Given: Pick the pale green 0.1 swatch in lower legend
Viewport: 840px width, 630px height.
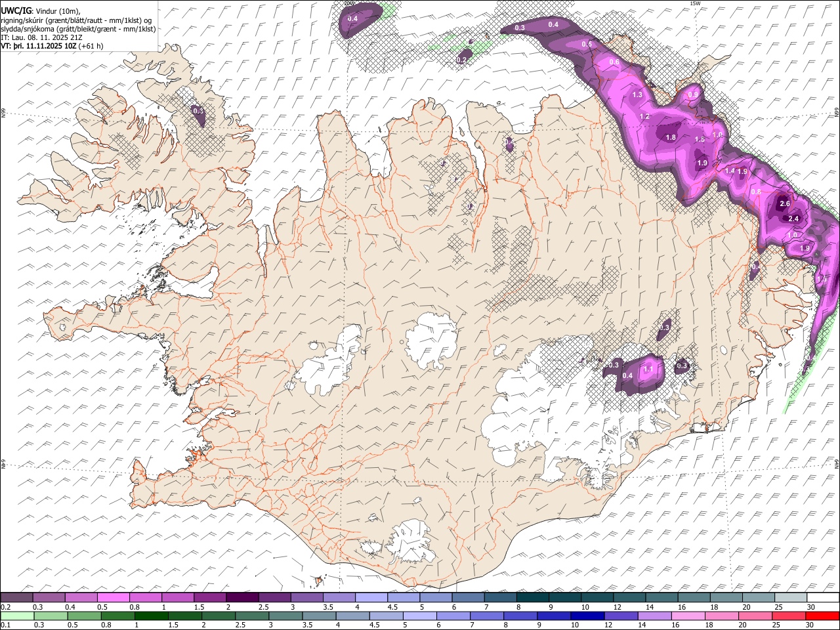Looking at the screenshot, I should click(17, 616).
